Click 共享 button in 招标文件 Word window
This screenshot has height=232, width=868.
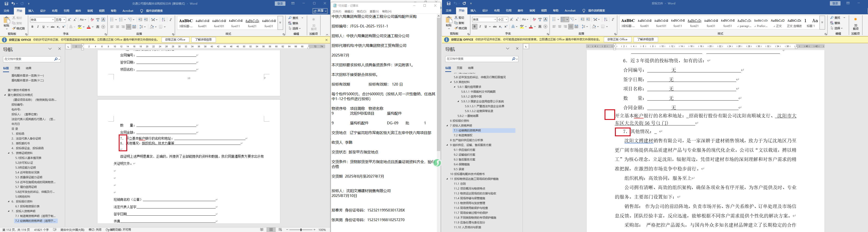320,11
